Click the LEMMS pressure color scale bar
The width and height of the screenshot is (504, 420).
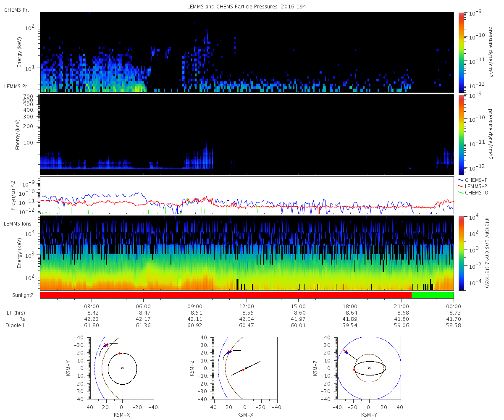461,135
